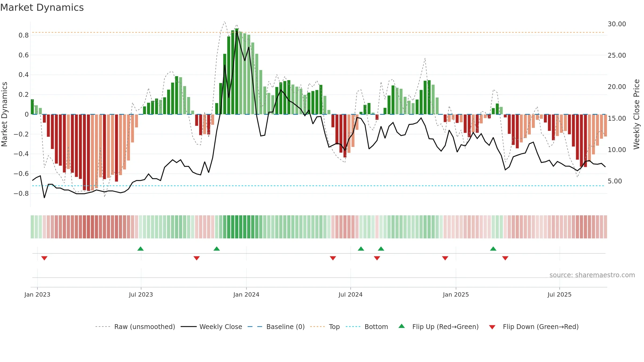Click the Jul 2025 axis label
The image size is (644, 362).
[559, 294]
